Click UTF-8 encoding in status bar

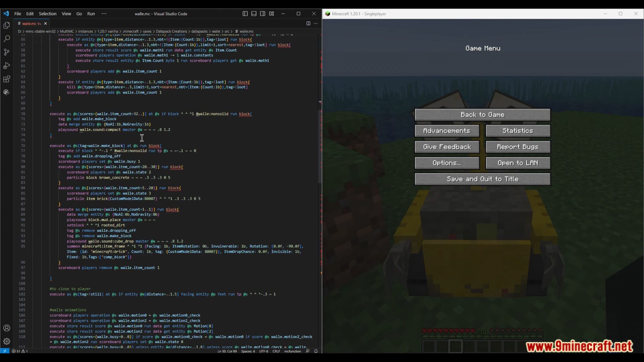click(267, 351)
